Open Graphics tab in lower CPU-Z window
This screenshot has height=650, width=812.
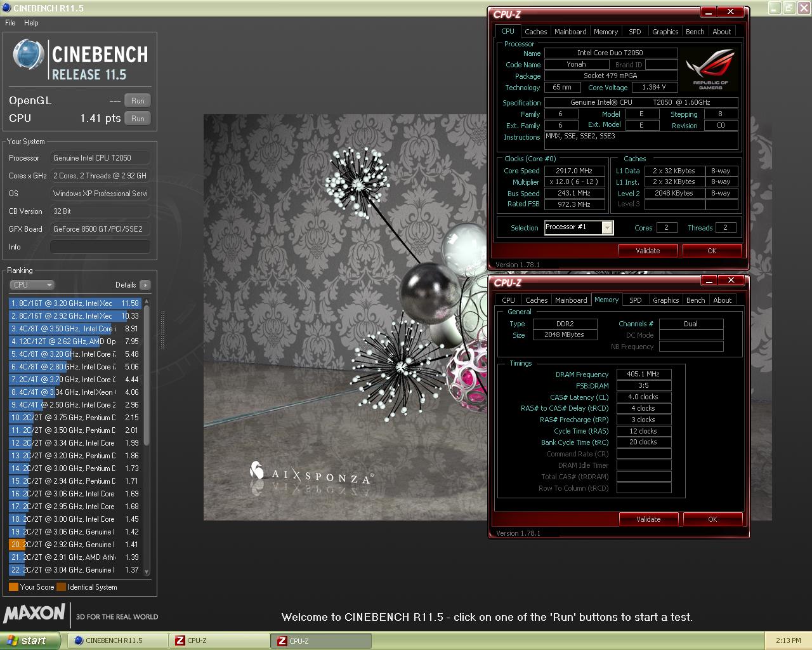(665, 300)
